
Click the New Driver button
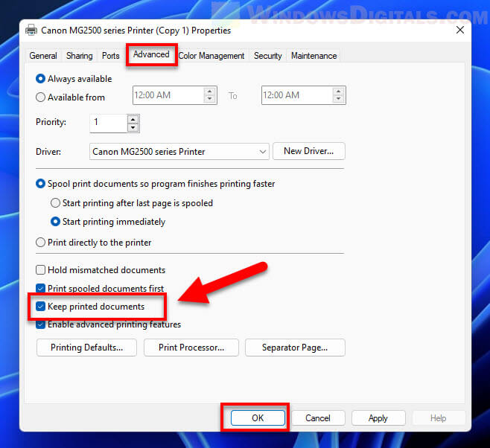[309, 151]
